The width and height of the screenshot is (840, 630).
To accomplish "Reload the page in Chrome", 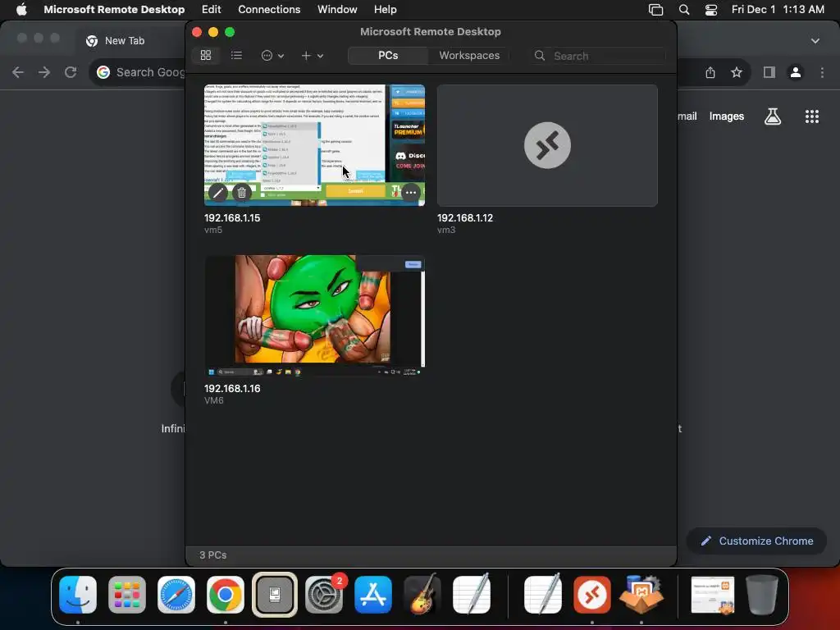I will (x=71, y=72).
